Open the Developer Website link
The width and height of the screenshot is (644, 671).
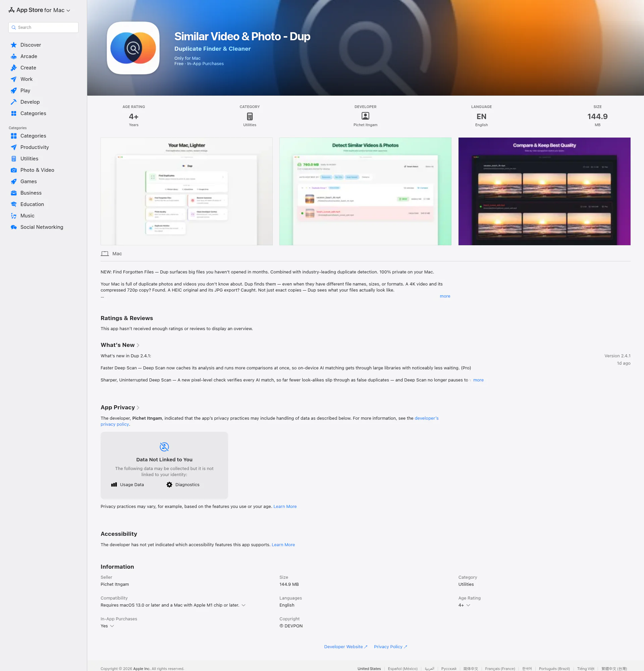pyautogui.click(x=345, y=647)
